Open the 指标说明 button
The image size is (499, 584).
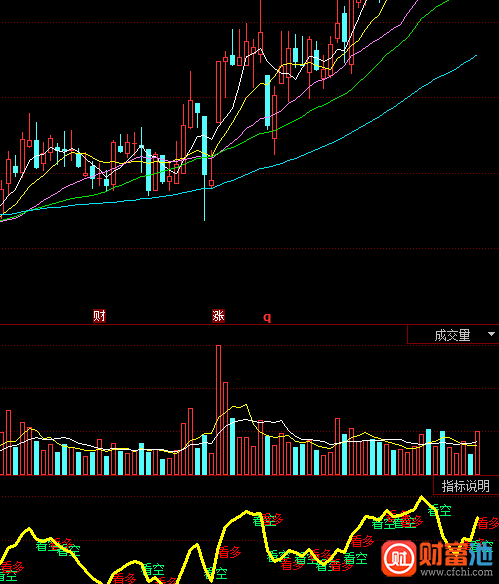465,486
